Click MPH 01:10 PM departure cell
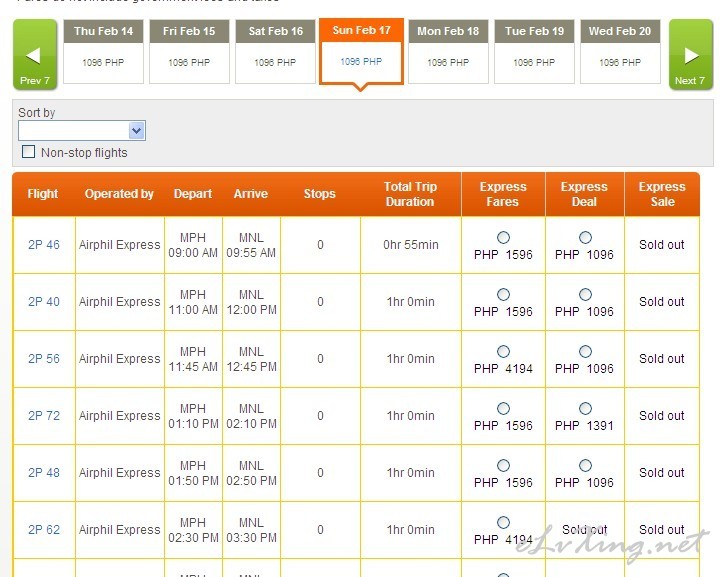The height and width of the screenshot is (577, 720). (193, 415)
